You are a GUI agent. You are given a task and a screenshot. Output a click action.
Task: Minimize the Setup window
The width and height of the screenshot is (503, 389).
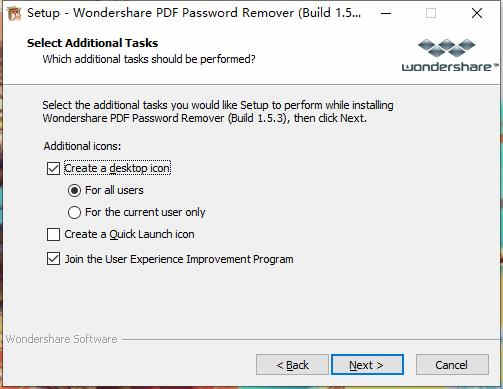coord(386,13)
